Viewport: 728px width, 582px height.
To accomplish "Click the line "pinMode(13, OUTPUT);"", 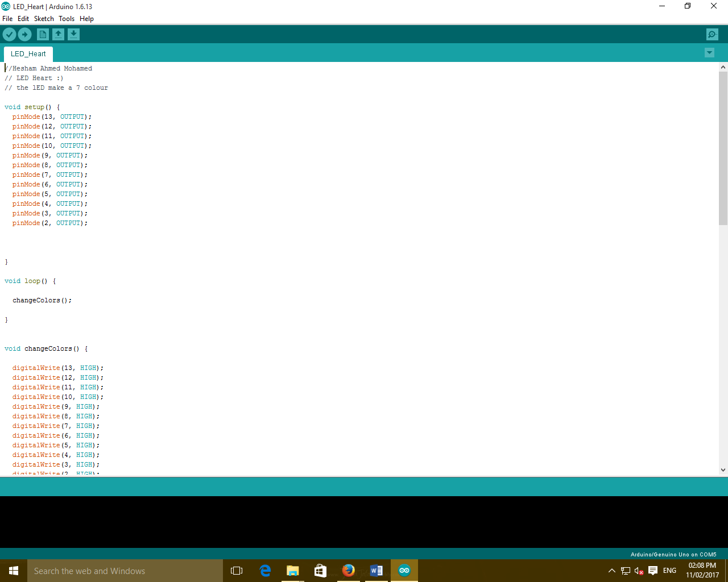I will (x=52, y=117).
